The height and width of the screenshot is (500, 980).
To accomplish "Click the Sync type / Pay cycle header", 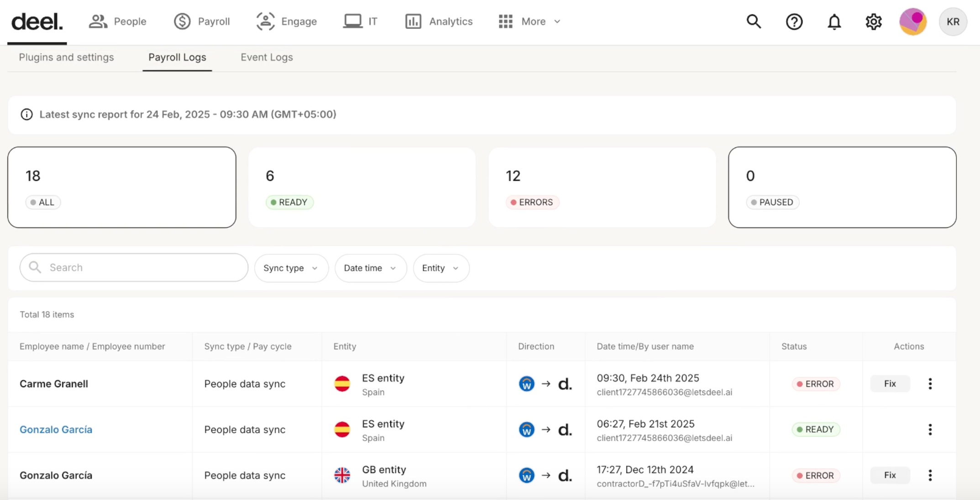I will click(x=248, y=346).
